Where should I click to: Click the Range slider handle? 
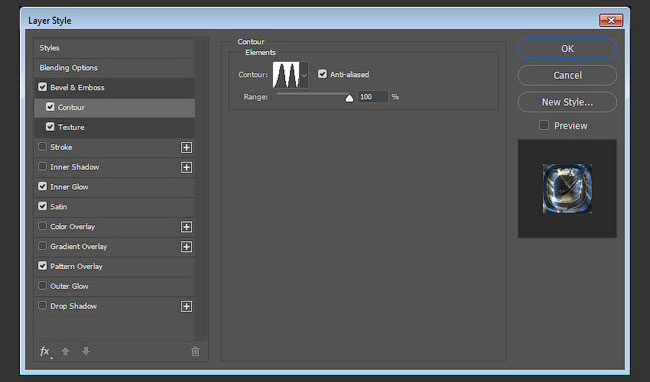pyautogui.click(x=349, y=98)
